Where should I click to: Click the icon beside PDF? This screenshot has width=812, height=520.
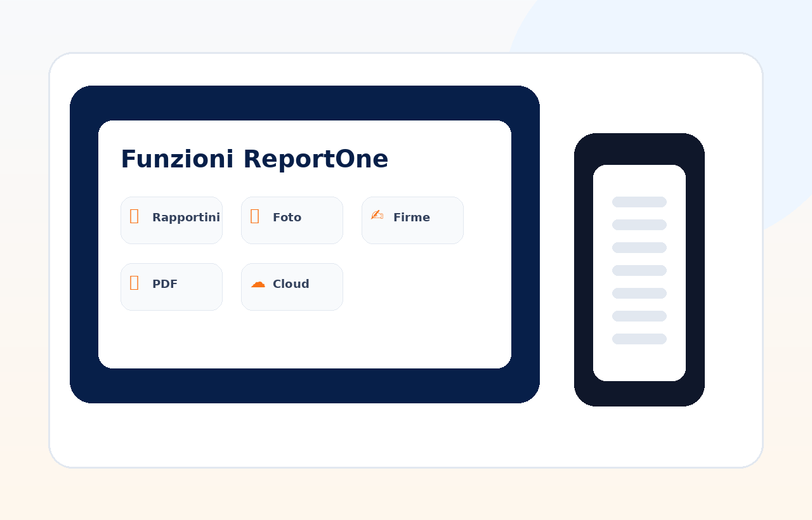point(134,283)
